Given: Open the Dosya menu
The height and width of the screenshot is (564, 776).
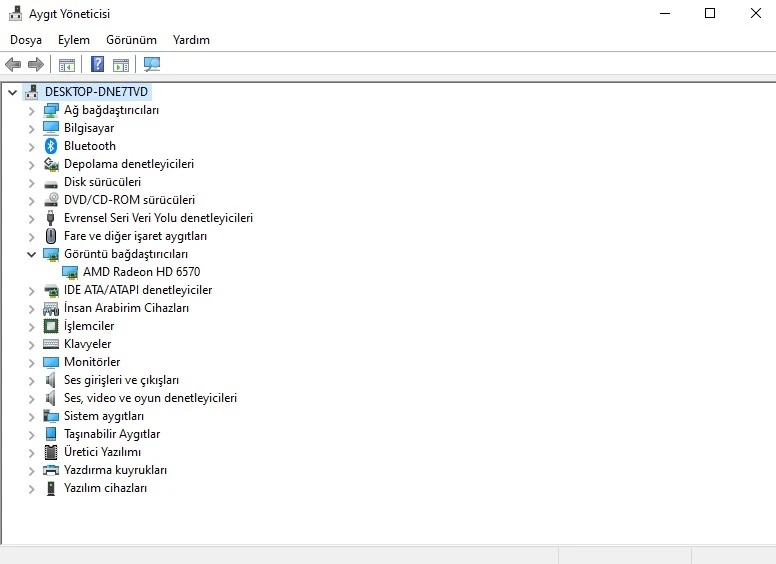Looking at the screenshot, I should point(26,40).
